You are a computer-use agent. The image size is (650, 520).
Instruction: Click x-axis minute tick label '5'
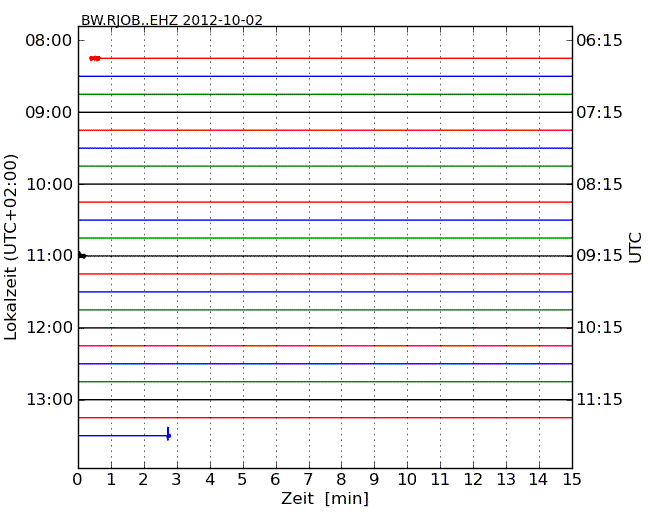(x=243, y=480)
